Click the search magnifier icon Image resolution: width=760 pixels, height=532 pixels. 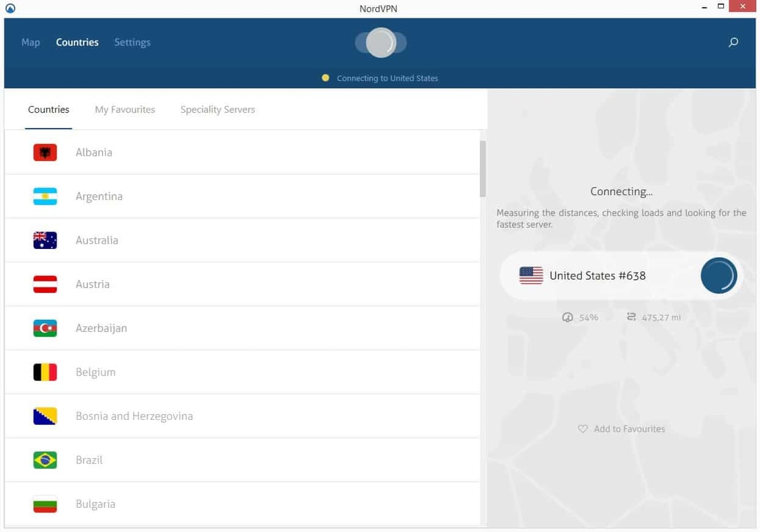(733, 42)
